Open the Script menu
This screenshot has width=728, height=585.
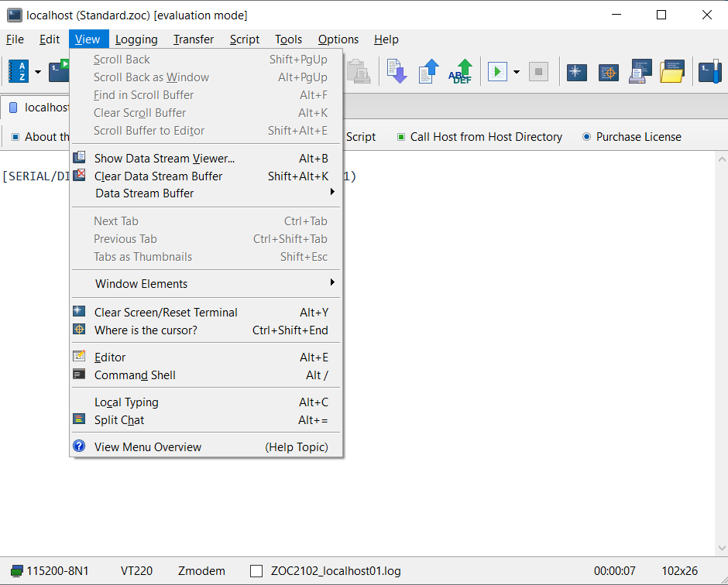point(245,39)
